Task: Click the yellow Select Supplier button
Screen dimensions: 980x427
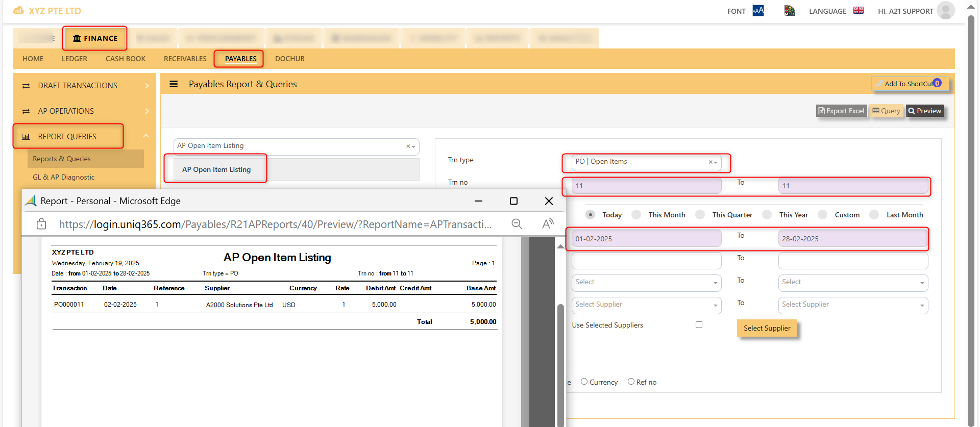Action: coord(767,328)
